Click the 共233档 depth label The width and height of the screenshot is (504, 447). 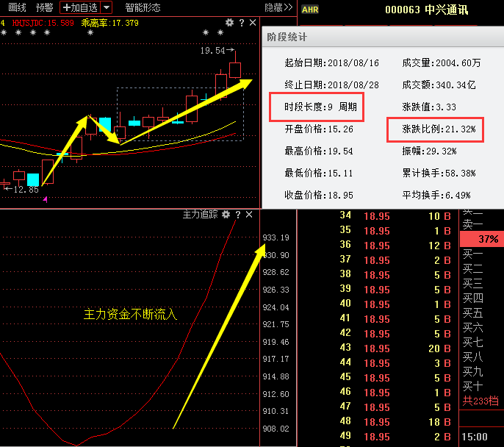click(x=480, y=401)
